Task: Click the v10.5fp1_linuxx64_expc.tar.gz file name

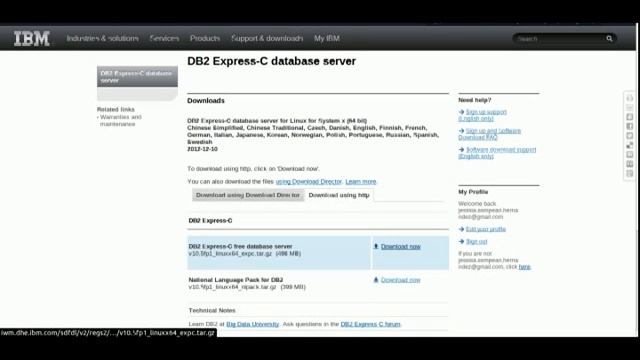Action: pos(230,253)
